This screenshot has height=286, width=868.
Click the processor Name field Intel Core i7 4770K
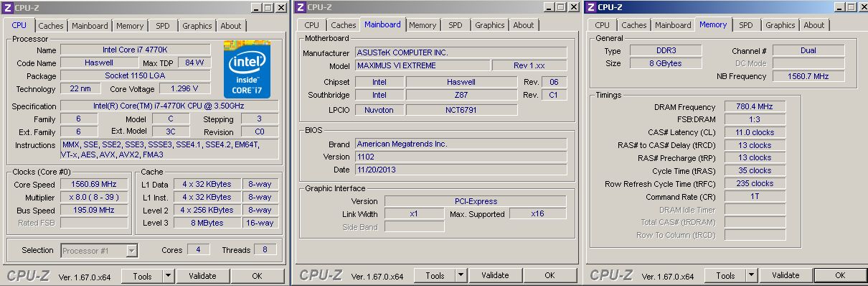136,50
